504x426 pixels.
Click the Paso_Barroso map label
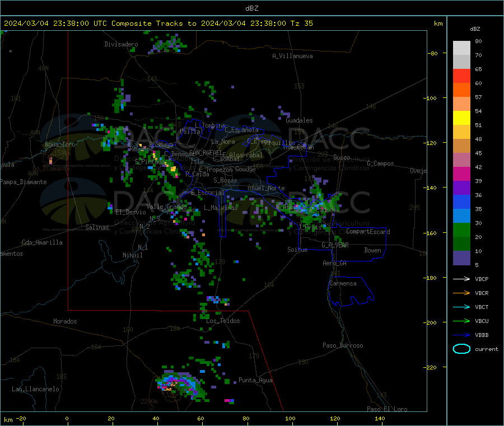point(343,345)
